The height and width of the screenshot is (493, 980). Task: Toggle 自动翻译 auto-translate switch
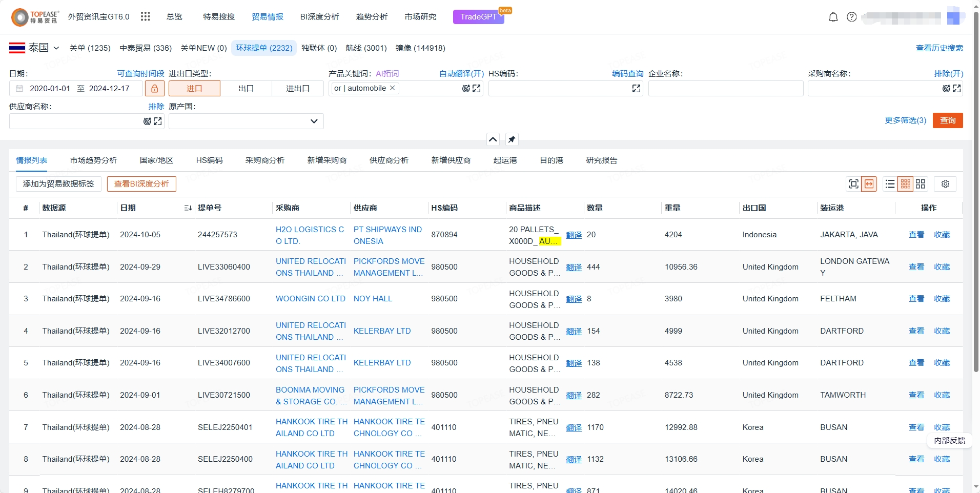pos(461,74)
